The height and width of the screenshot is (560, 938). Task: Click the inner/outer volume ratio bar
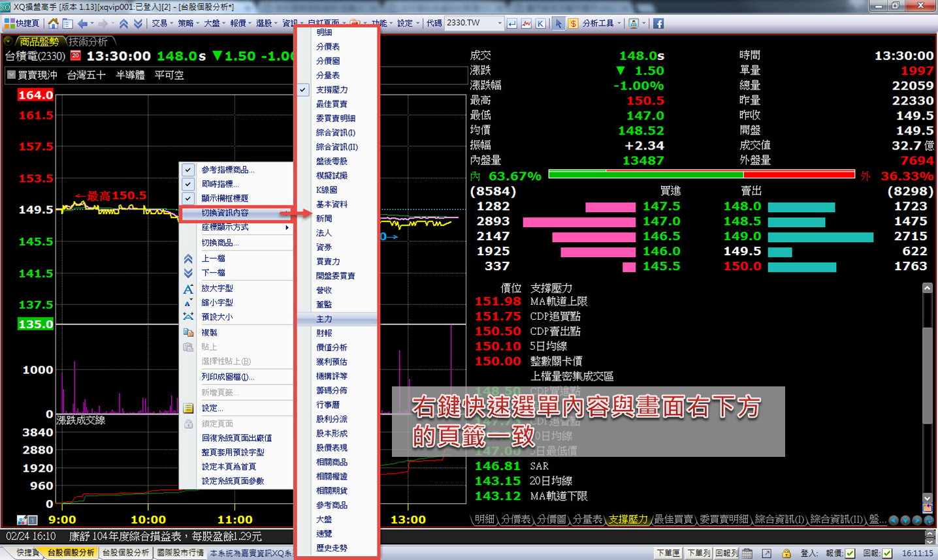click(702, 175)
